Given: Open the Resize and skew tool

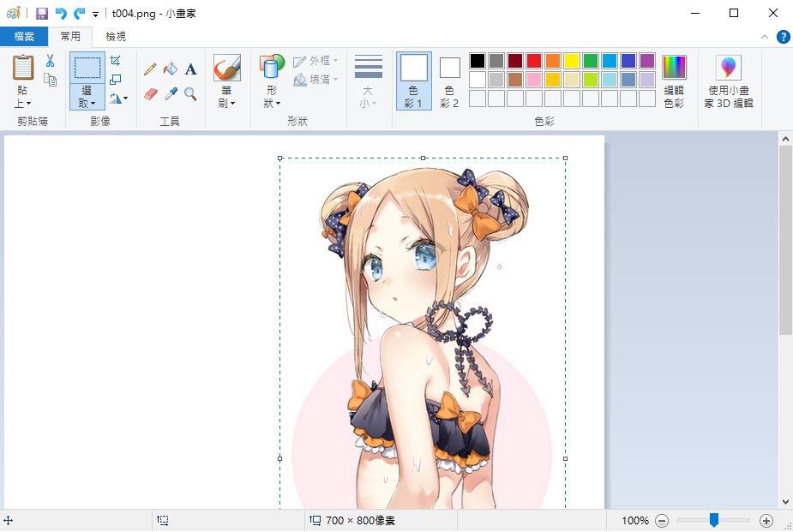Looking at the screenshot, I should coord(116,80).
